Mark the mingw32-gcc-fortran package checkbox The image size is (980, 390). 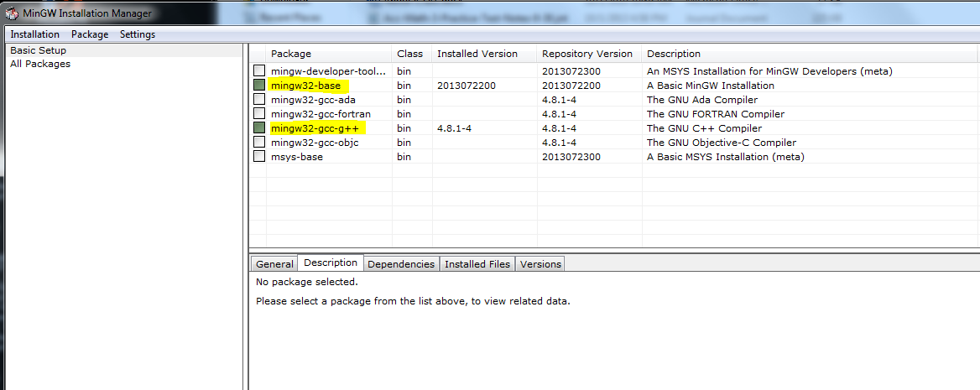tap(259, 114)
